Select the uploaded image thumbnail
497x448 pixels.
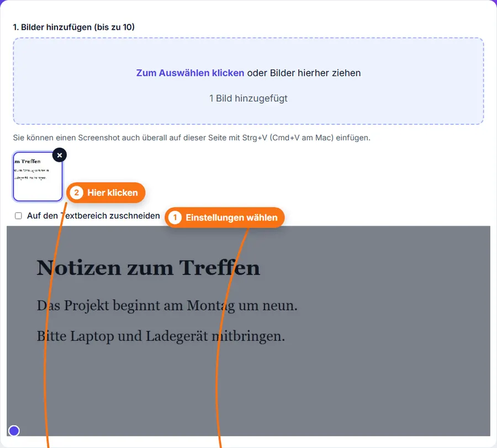(38, 177)
